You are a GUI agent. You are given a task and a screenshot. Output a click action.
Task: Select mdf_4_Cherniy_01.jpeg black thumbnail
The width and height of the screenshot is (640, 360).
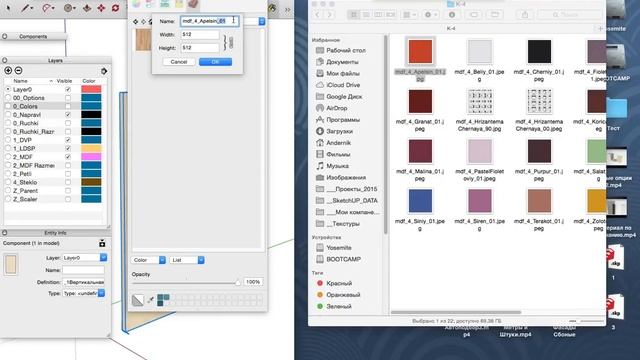click(x=539, y=51)
